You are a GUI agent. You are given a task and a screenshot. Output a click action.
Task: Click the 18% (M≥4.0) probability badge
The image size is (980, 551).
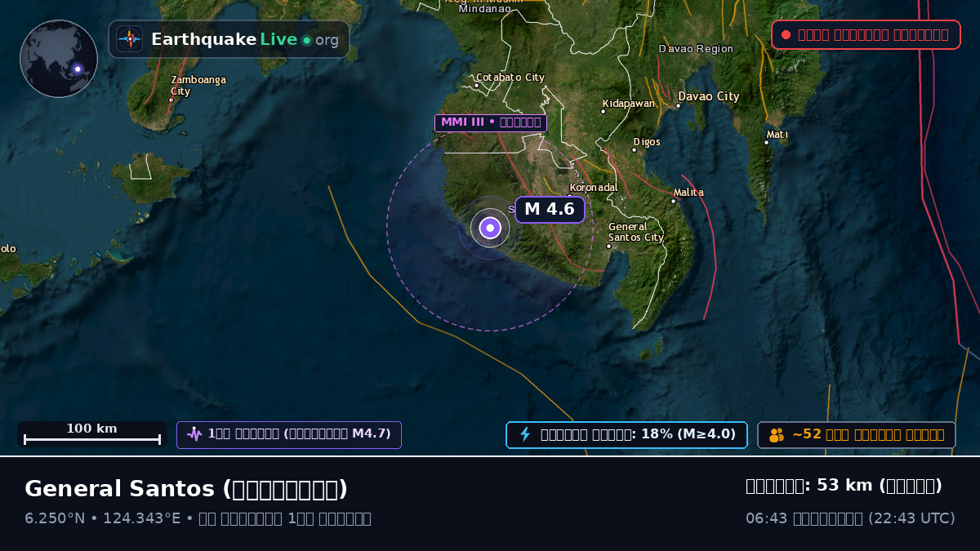pyautogui.click(x=626, y=434)
